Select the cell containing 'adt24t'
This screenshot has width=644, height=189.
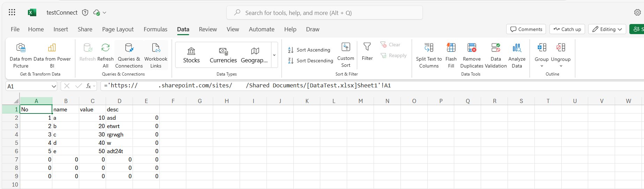(119, 151)
